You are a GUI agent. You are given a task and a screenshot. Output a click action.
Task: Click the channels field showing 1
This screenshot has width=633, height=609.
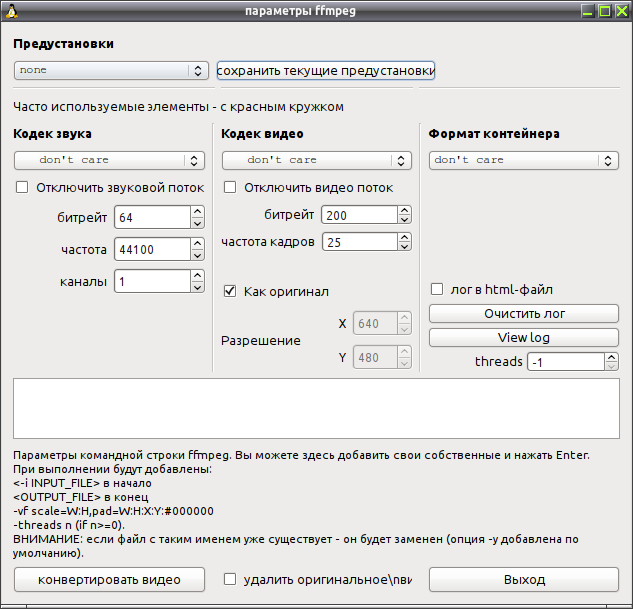pyautogui.click(x=152, y=281)
